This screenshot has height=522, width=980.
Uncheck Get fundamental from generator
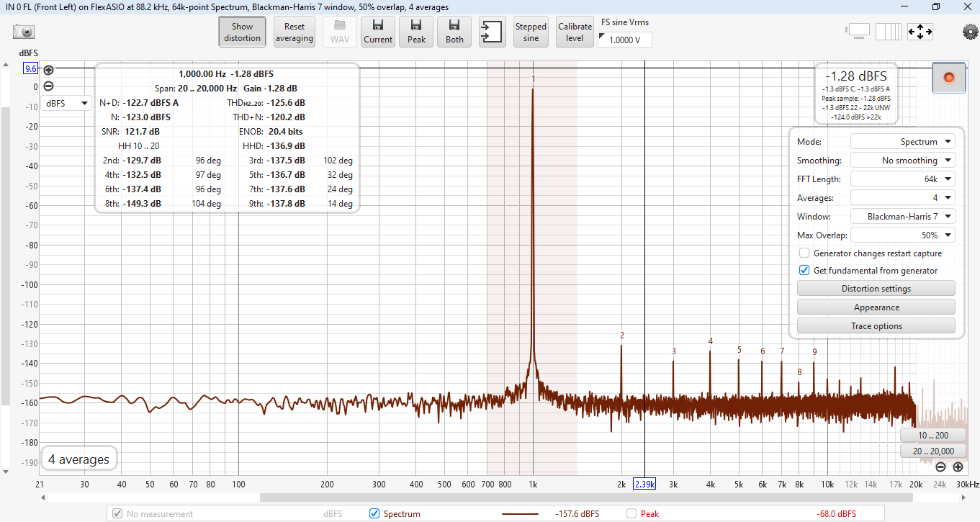tap(804, 270)
